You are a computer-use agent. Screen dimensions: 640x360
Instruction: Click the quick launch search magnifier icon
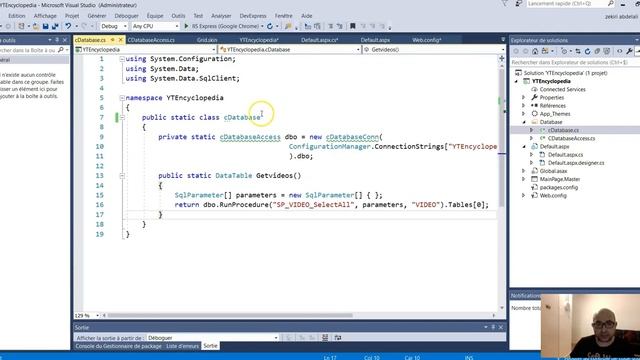[611, 4]
